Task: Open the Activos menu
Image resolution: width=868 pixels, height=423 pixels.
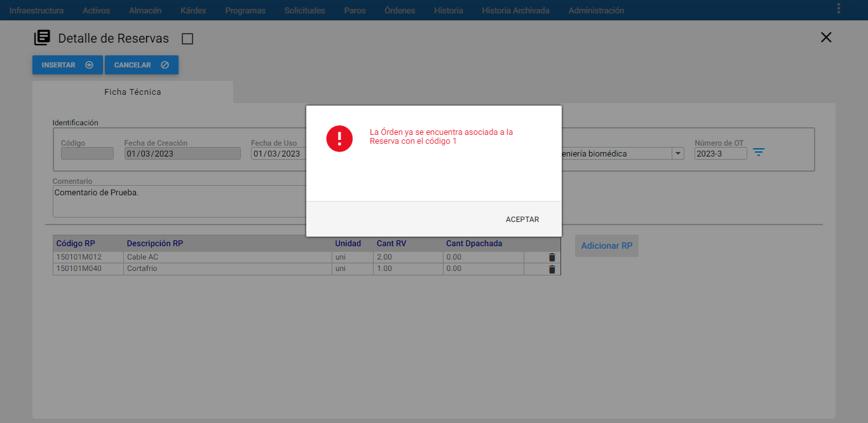Action: point(96,10)
